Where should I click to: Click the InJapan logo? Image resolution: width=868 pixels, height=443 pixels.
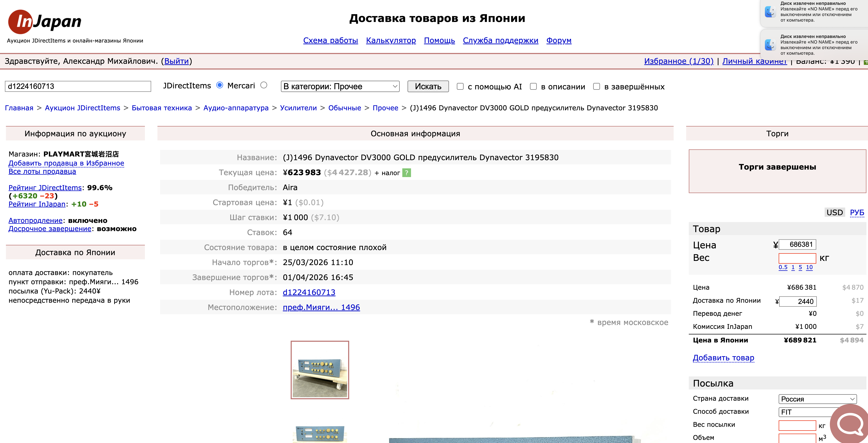coord(45,22)
